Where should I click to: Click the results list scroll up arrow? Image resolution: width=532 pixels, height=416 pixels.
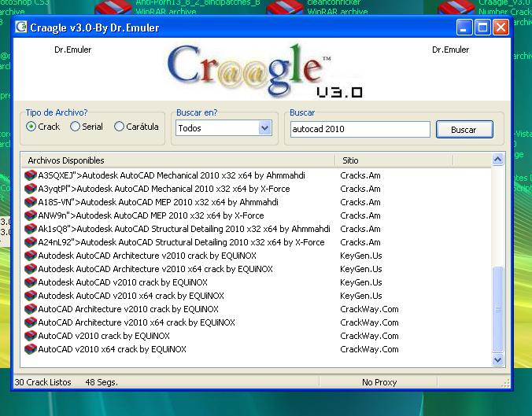pos(497,160)
